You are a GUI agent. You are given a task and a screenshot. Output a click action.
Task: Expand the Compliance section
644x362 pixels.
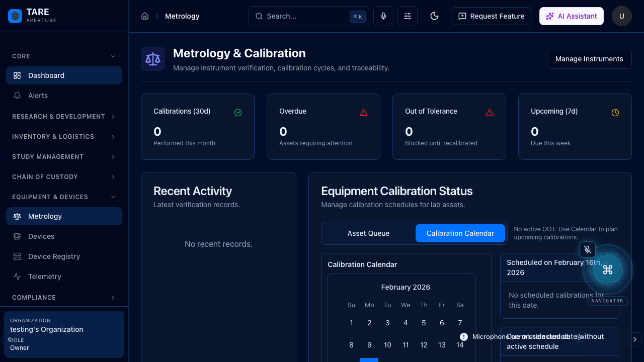point(34,297)
